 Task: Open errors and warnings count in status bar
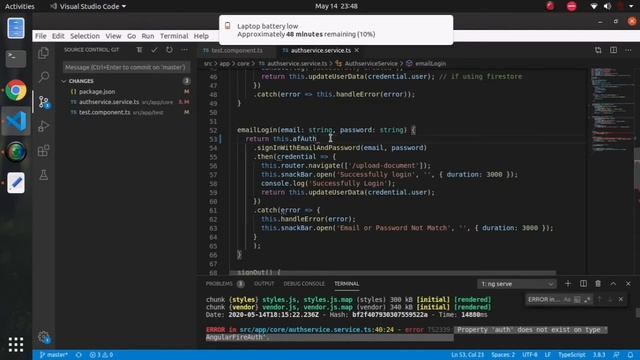[101, 355]
